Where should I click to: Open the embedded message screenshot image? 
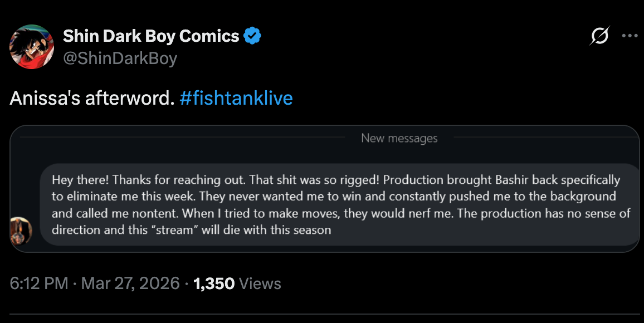pyautogui.click(x=324, y=189)
